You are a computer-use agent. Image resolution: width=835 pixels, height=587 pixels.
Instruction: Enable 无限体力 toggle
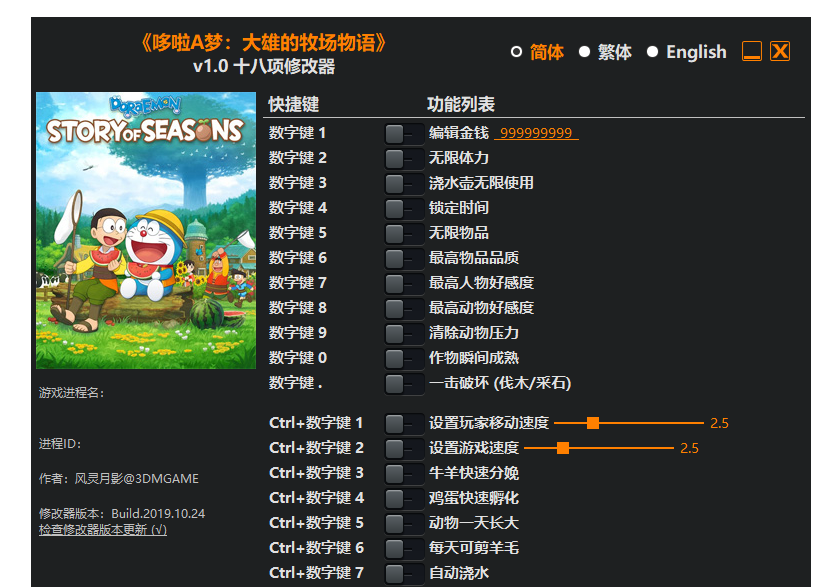404,159
